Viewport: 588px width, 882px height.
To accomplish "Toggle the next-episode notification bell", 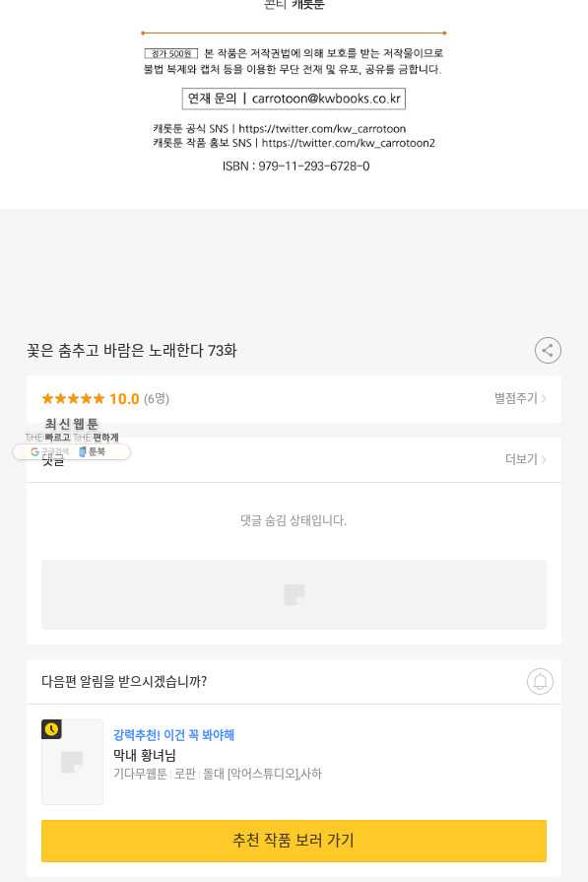I will (540, 681).
